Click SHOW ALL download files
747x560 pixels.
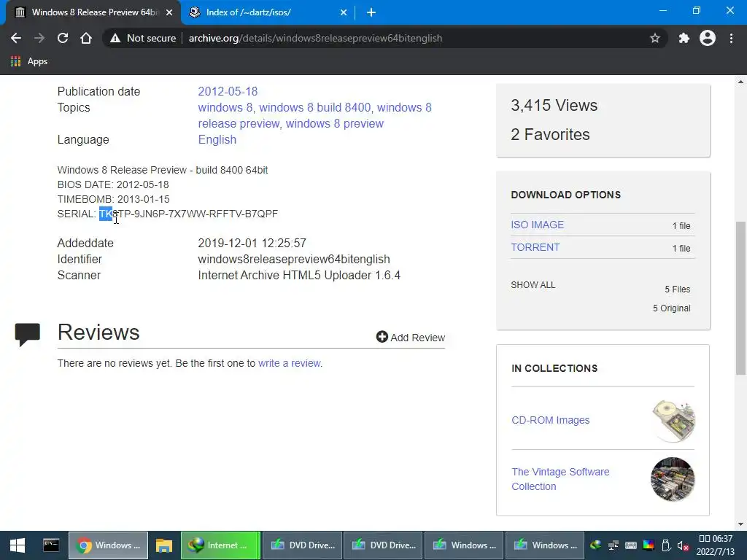coord(533,285)
